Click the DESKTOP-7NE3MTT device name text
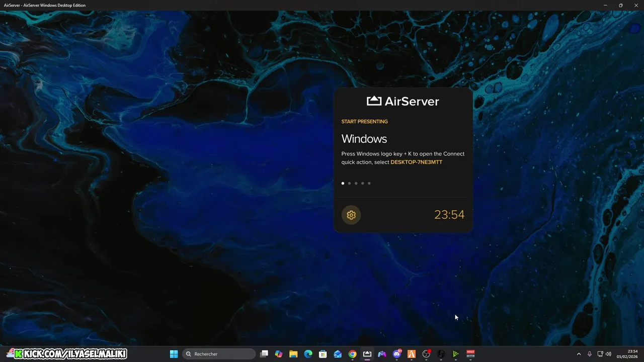This screenshot has height=362, width=644. point(416,162)
